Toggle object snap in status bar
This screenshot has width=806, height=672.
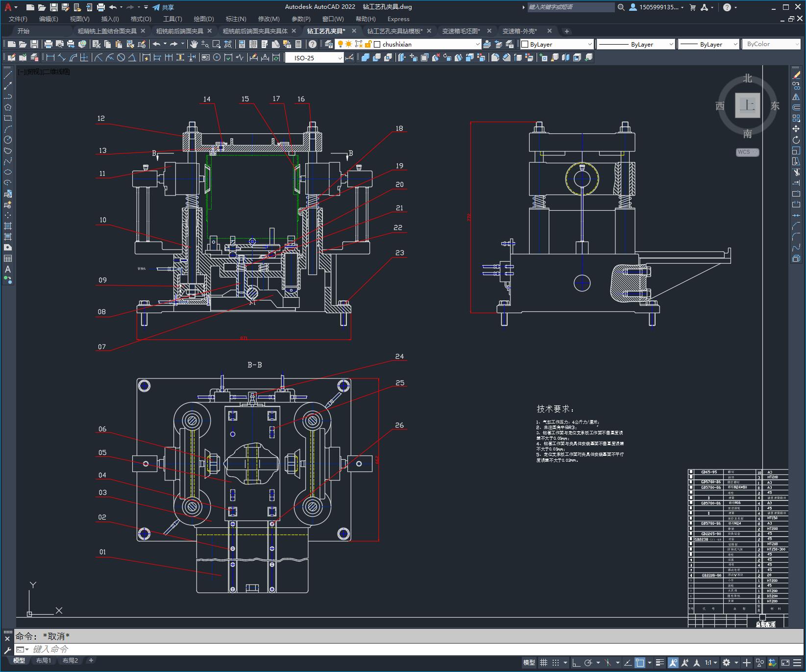click(640, 663)
